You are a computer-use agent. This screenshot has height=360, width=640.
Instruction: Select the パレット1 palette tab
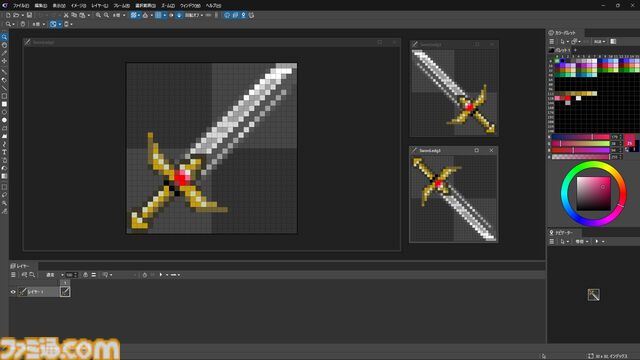pyautogui.click(x=560, y=50)
